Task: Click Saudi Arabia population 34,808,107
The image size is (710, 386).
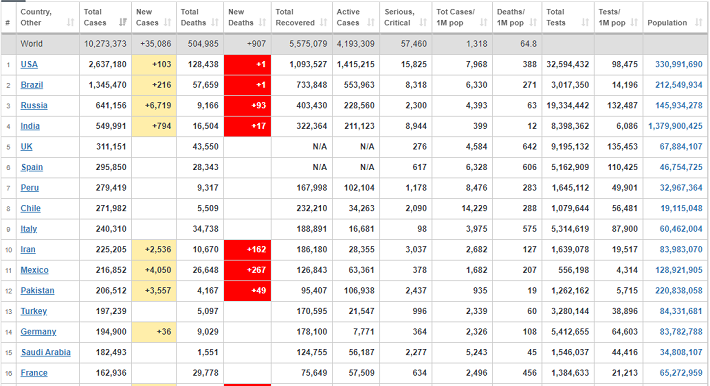Action: point(681,352)
